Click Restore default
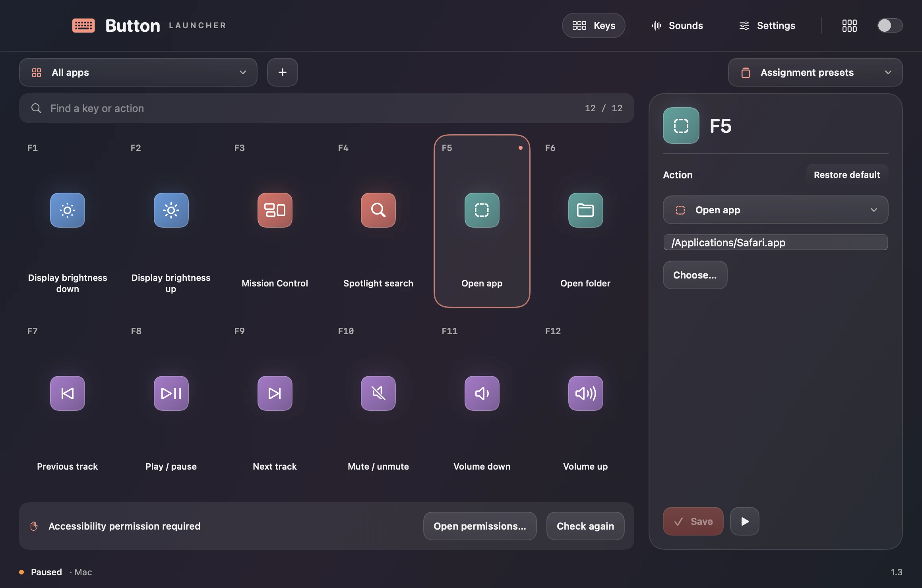 [x=847, y=175]
